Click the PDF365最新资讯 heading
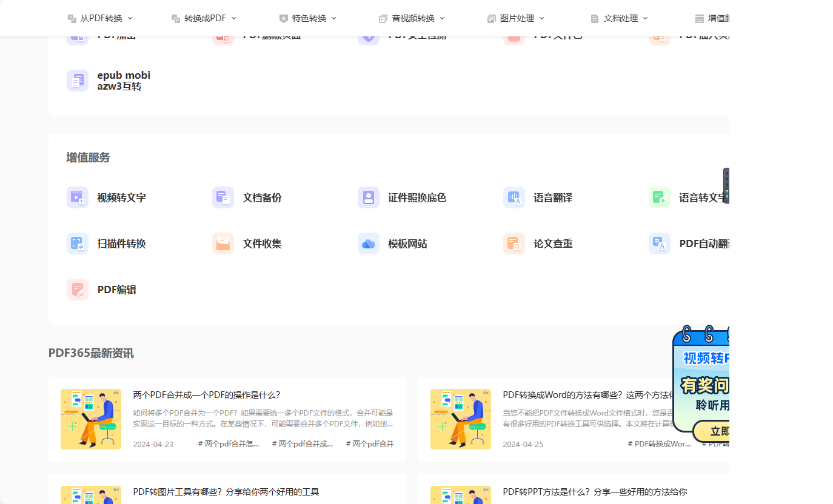The height and width of the screenshot is (504, 833). 91,353
